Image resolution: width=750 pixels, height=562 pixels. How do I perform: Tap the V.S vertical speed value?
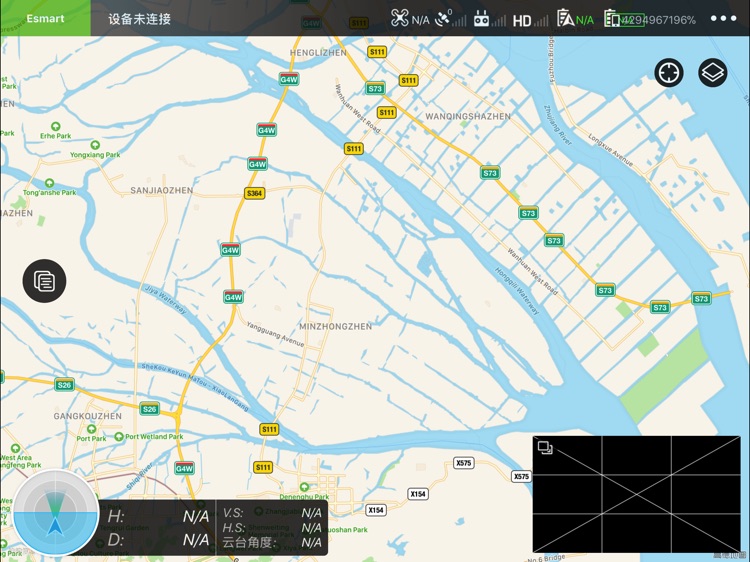point(311,513)
